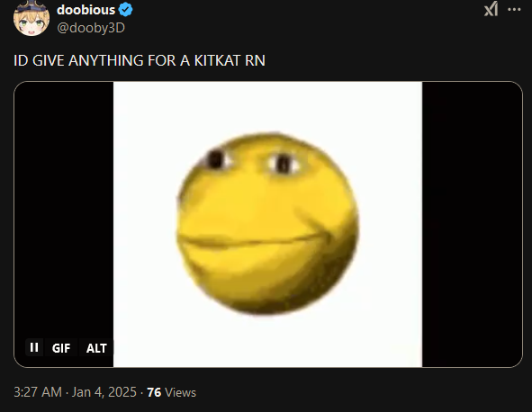Click the Jan 4, 2025 date
Screen dimensions: 532x412
click(x=104, y=392)
